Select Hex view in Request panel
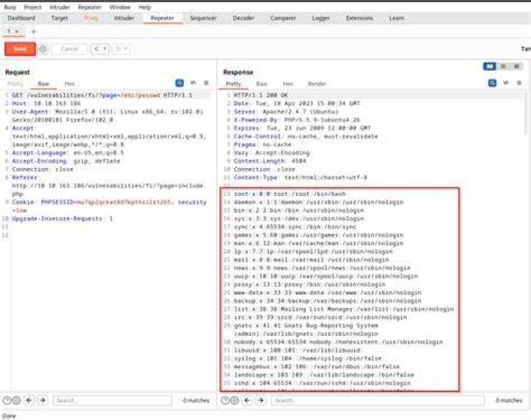531x420 pixels. 69,84
